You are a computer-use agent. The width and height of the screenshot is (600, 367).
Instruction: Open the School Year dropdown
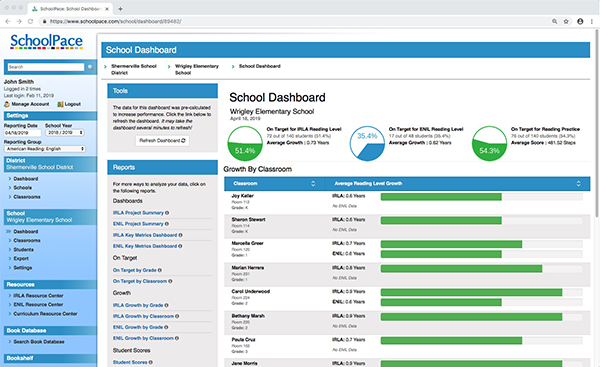tap(65, 132)
